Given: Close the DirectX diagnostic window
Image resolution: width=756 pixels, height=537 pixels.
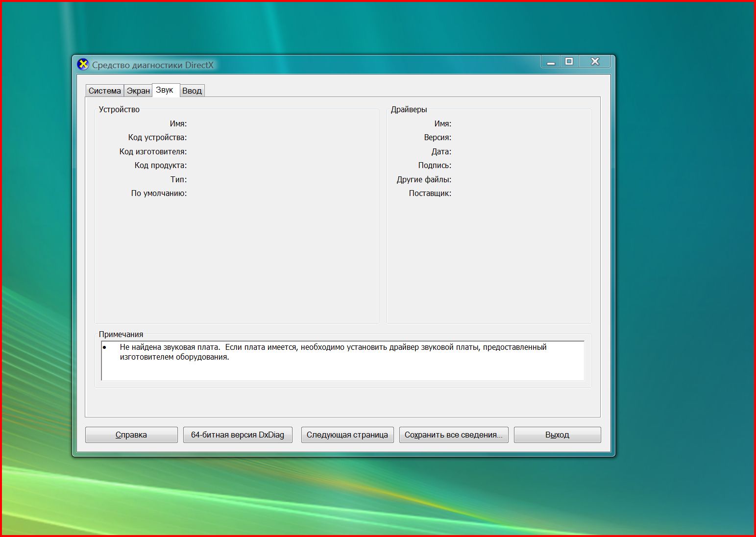Looking at the screenshot, I should click(x=595, y=62).
